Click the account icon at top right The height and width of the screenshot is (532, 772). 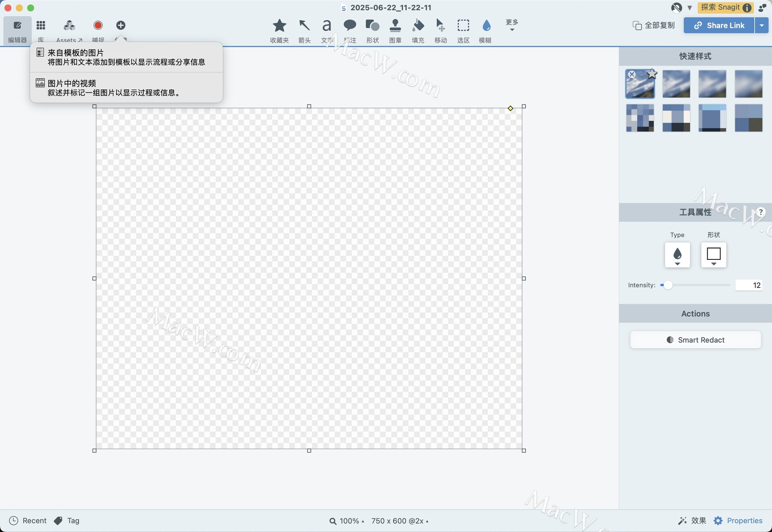(762, 8)
